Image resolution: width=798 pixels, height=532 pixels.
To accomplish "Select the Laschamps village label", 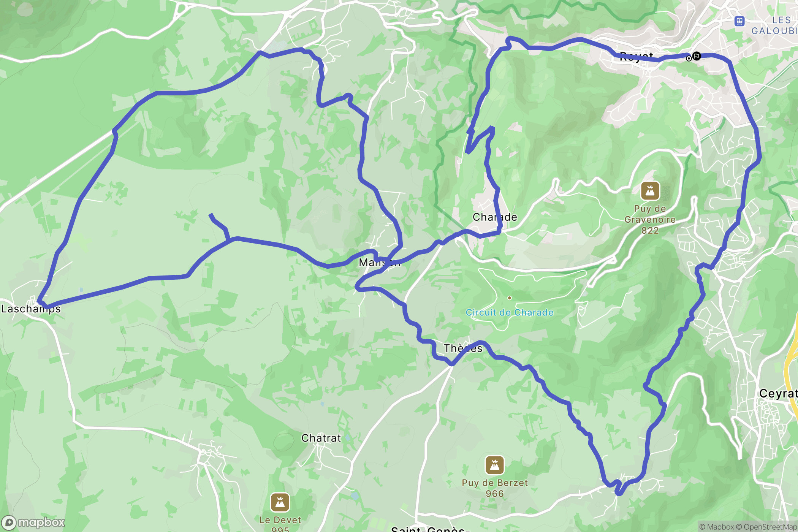I will coord(31,309).
